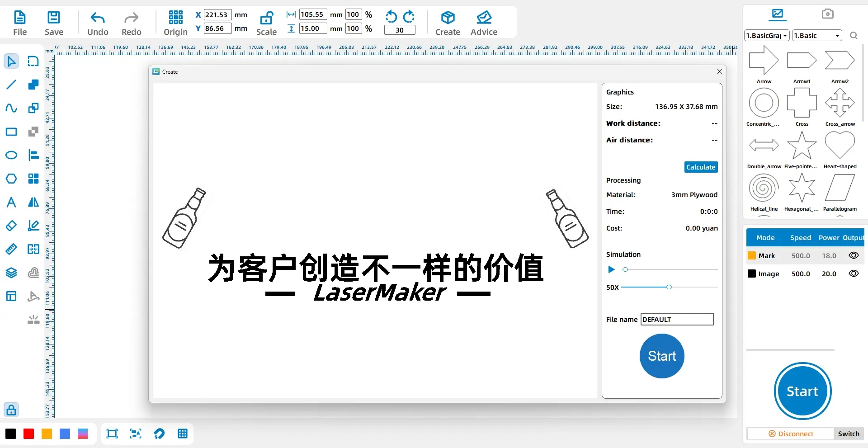Pick the red color swatch
The width and height of the screenshot is (868, 448).
click(x=29, y=434)
